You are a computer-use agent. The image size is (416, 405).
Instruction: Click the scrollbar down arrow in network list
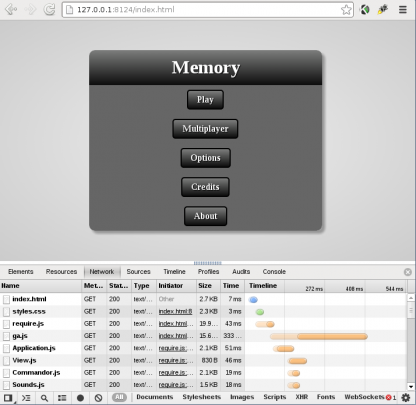point(411,386)
